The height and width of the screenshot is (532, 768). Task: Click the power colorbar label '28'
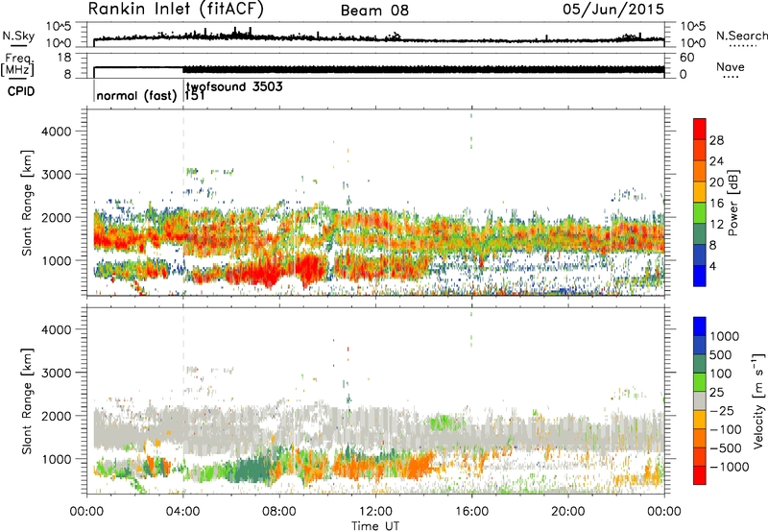click(716, 140)
